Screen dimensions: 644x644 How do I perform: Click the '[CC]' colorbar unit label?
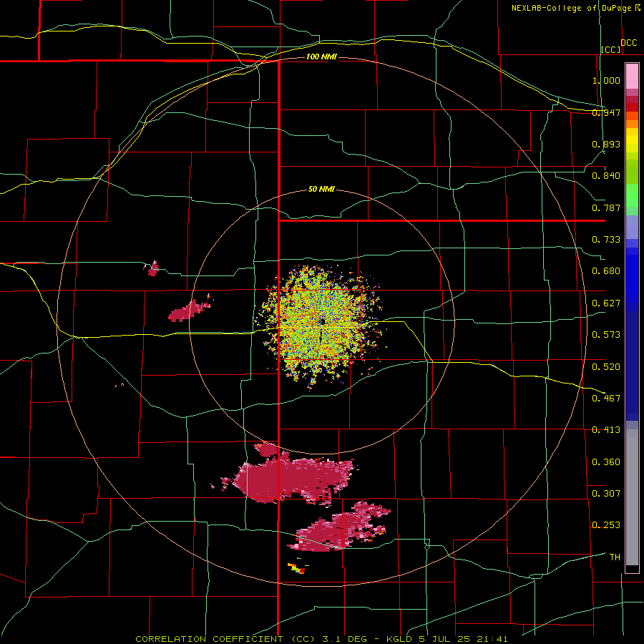[611, 49]
